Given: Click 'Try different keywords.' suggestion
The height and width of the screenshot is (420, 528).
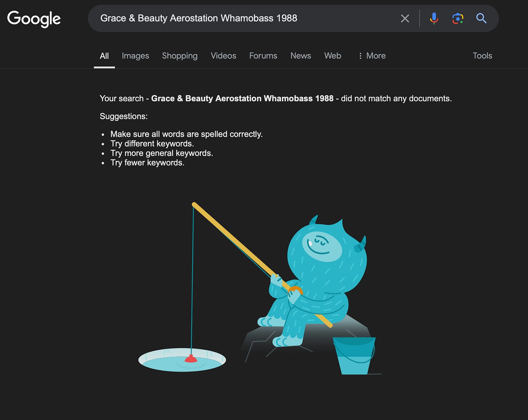Looking at the screenshot, I should (x=152, y=144).
